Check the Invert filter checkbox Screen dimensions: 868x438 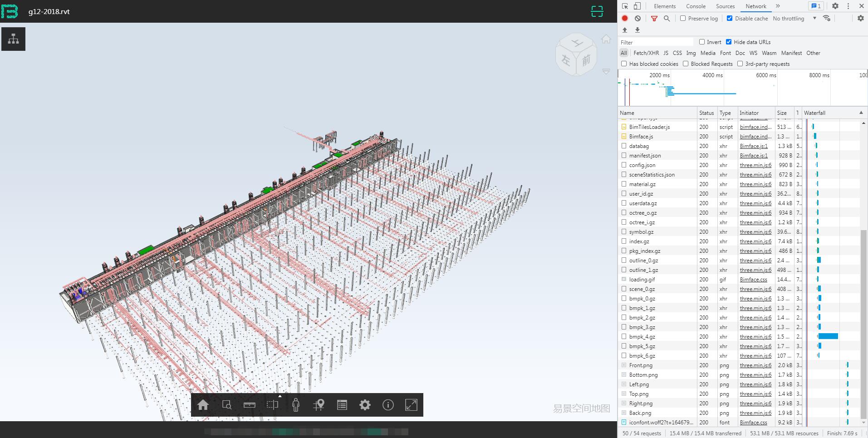701,42
